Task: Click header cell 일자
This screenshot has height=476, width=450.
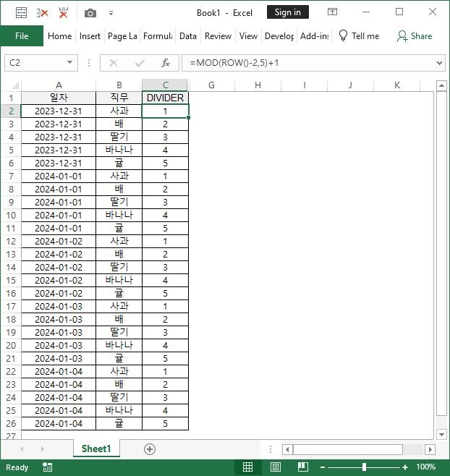Action: [x=59, y=98]
